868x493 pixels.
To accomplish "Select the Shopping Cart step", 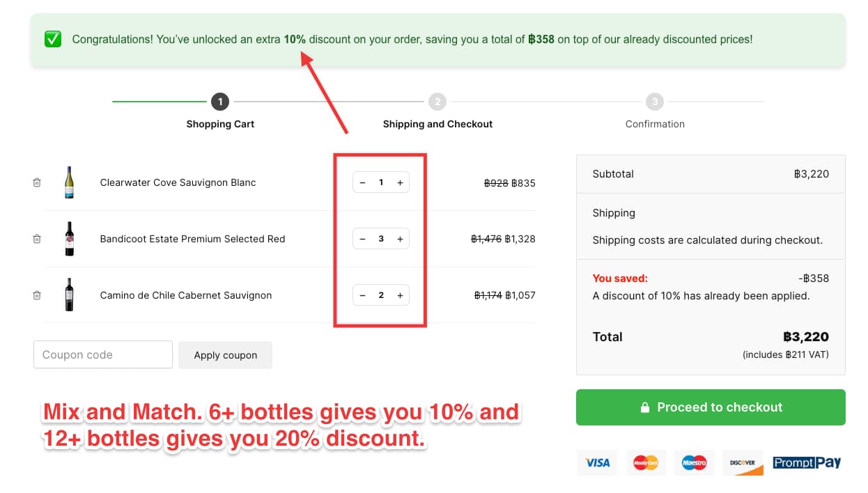I will (x=220, y=102).
